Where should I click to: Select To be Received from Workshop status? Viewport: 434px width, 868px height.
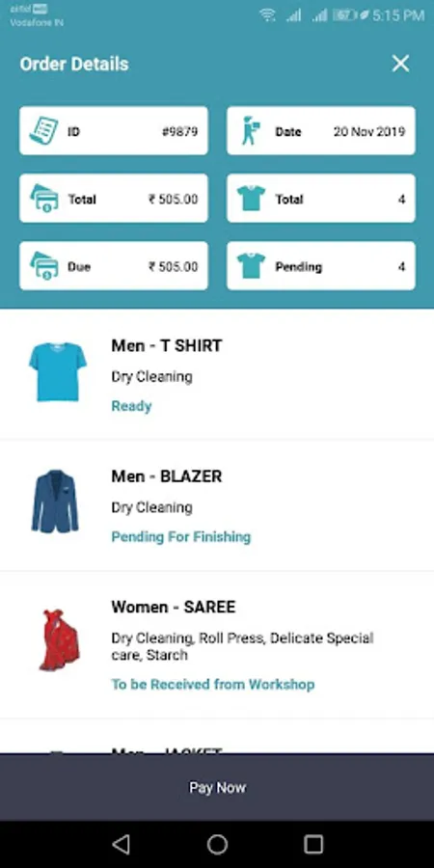tap(213, 684)
